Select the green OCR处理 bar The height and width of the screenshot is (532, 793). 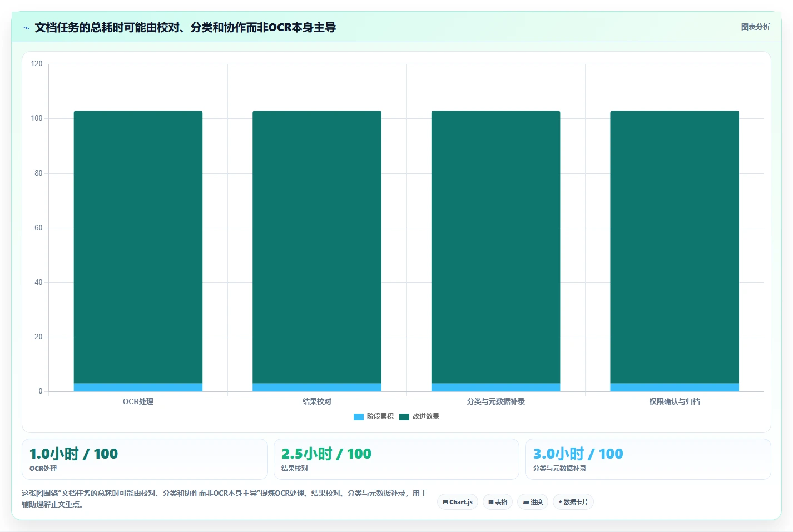(138, 247)
